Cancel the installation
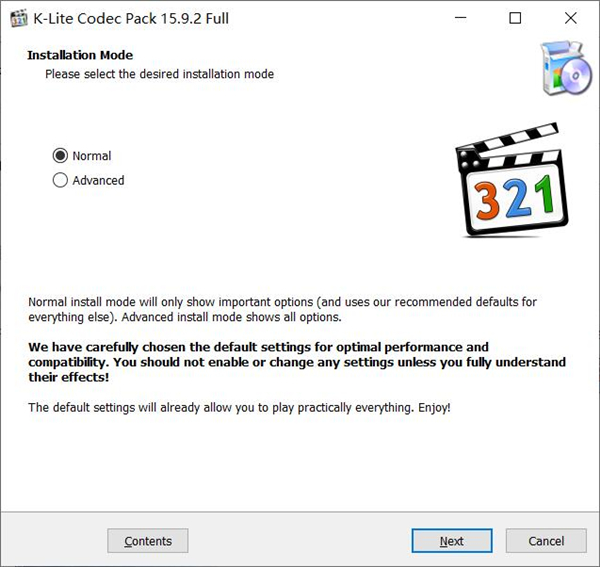600x567 pixels. [546, 541]
